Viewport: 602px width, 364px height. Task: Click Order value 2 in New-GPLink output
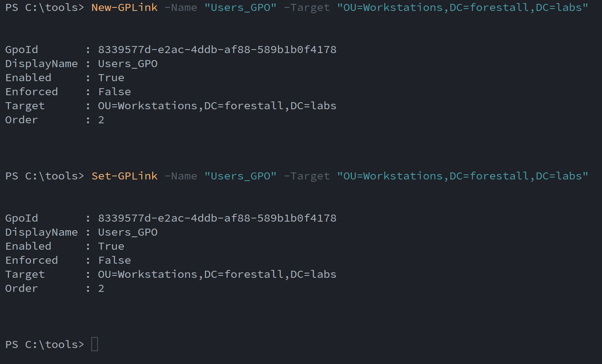101,120
